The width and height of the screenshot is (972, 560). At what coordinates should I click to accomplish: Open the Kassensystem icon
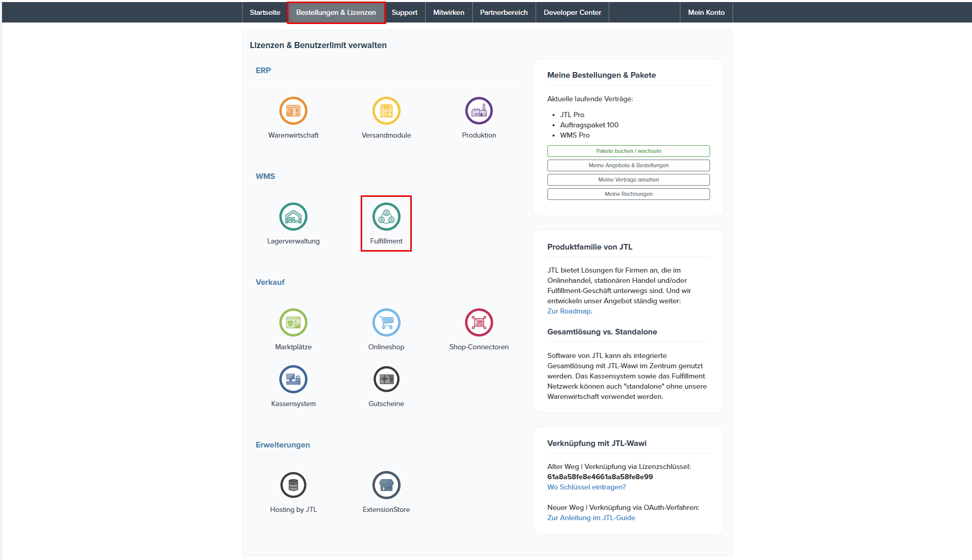[x=293, y=379]
